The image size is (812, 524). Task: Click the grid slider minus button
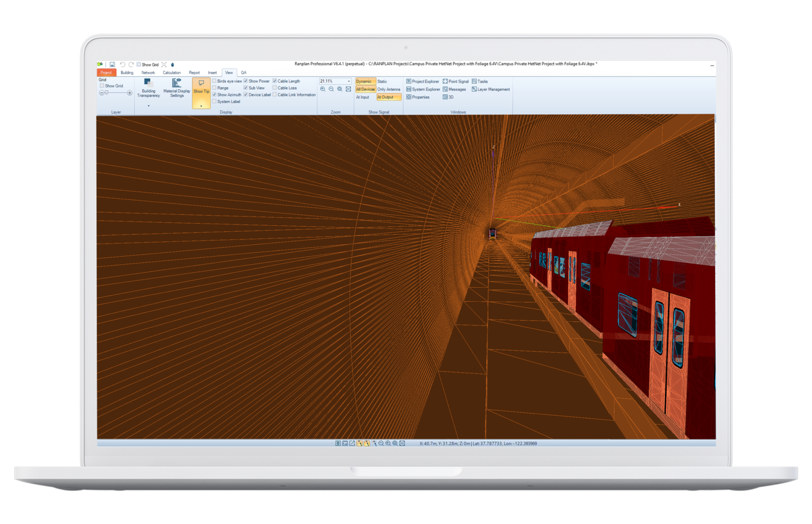click(x=101, y=93)
